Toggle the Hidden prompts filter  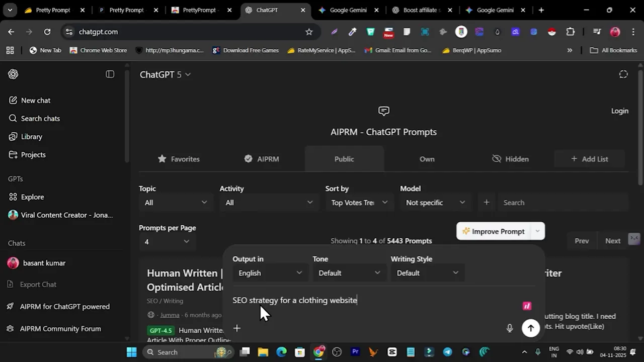[x=510, y=159]
